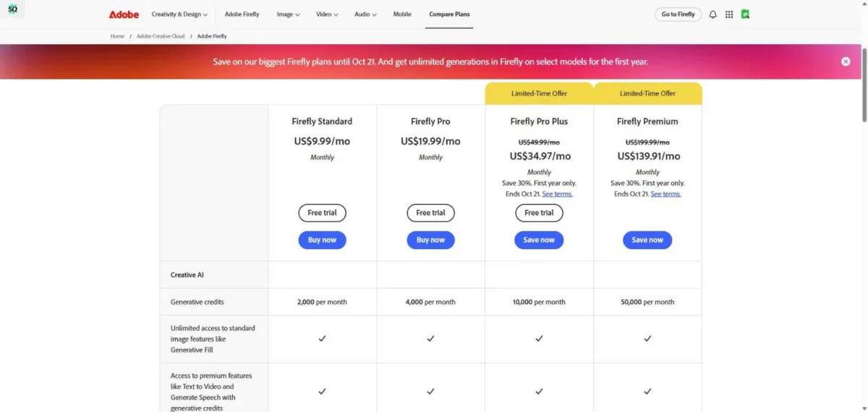Click the Go to Firefly button
The image size is (868, 412).
678,14
